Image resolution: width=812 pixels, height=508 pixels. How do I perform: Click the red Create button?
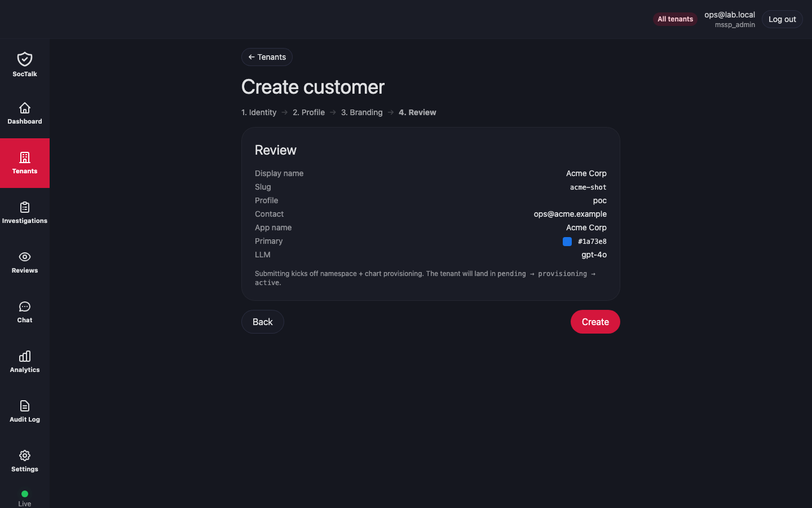595,322
